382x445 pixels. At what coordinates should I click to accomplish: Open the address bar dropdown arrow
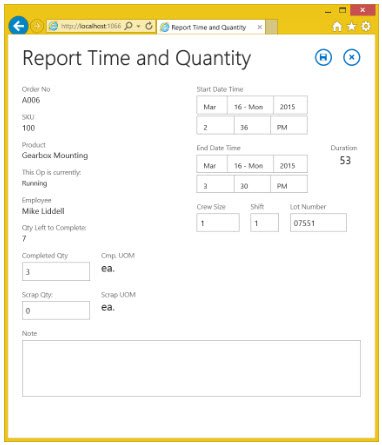pos(138,26)
